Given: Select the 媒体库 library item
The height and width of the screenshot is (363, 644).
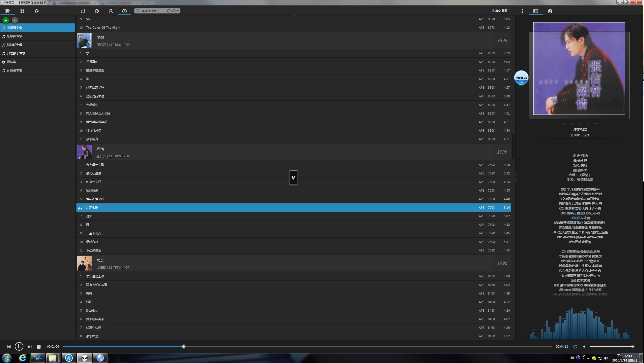Looking at the screenshot, I should click(12, 62).
